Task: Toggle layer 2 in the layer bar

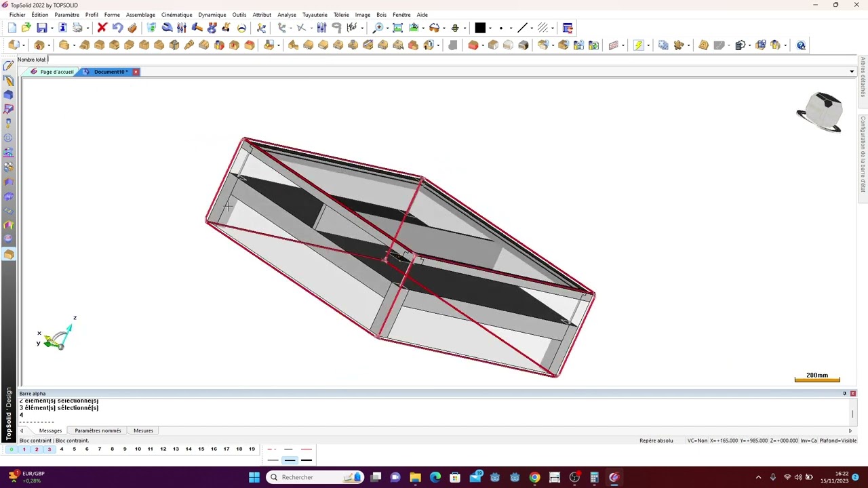Action: tap(37, 449)
